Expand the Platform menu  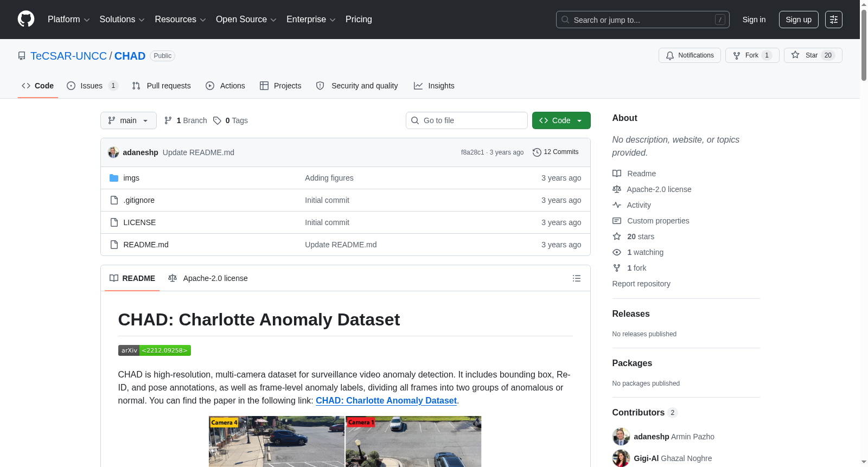pyautogui.click(x=69, y=20)
